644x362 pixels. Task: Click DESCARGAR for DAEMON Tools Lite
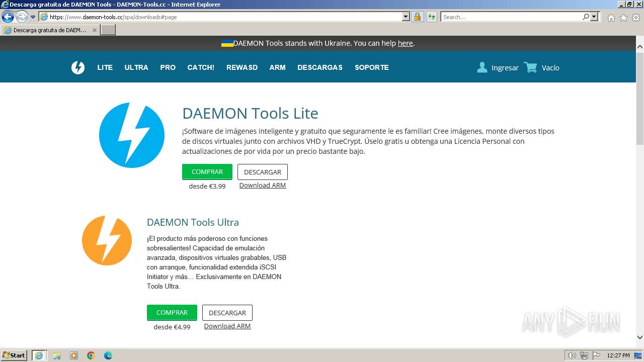coord(263,172)
